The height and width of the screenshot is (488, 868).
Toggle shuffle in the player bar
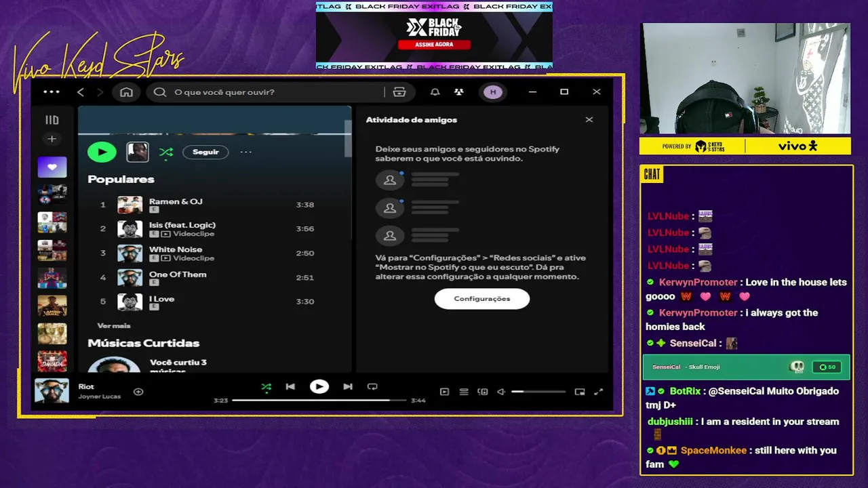[267, 387]
